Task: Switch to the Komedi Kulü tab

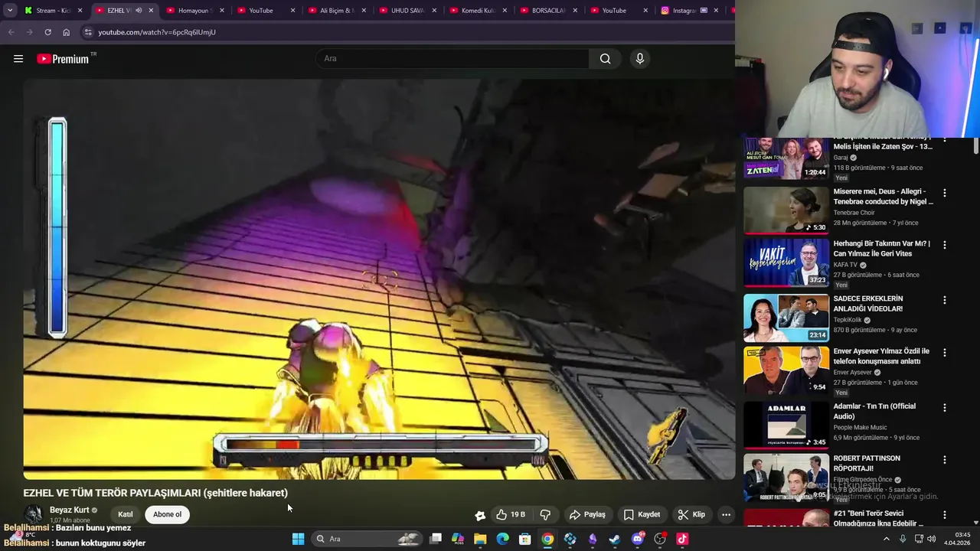Action: click(x=479, y=11)
